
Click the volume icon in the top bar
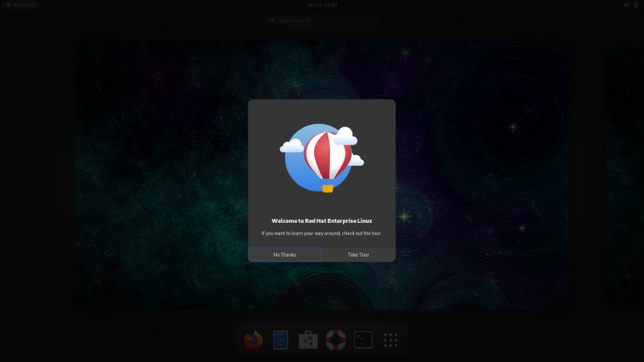click(x=626, y=5)
